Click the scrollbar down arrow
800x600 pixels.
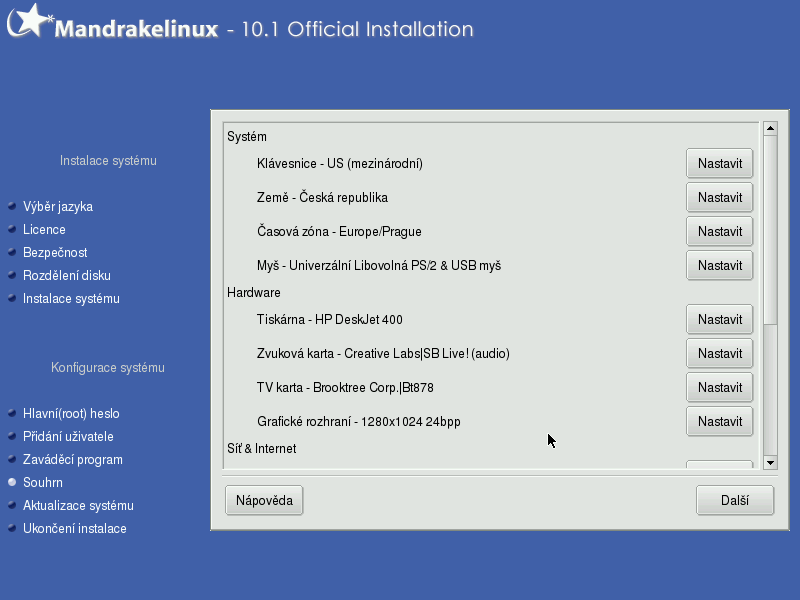[x=770, y=463]
